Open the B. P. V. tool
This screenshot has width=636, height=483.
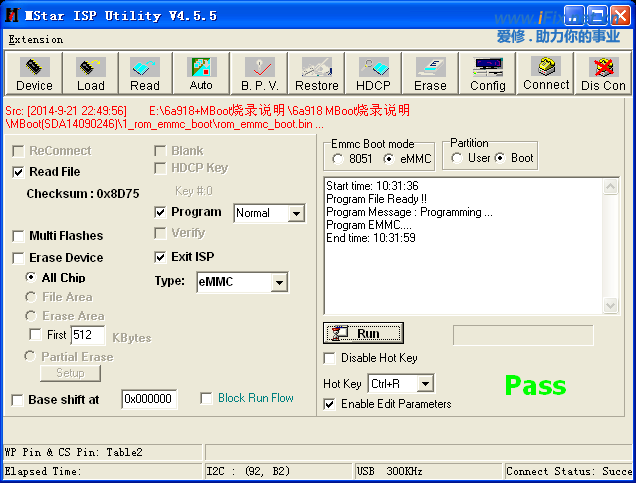259,74
